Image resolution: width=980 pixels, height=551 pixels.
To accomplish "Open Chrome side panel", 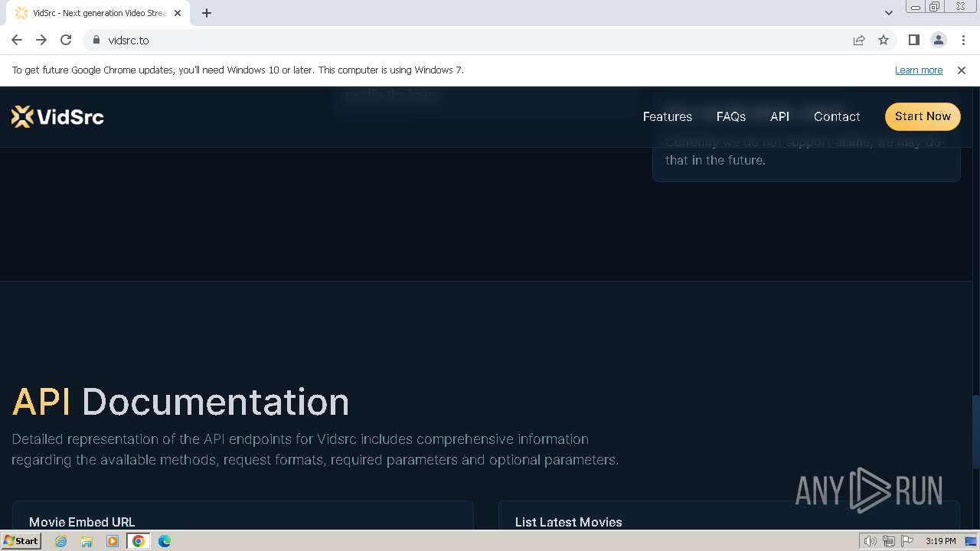I will click(x=913, y=40).
